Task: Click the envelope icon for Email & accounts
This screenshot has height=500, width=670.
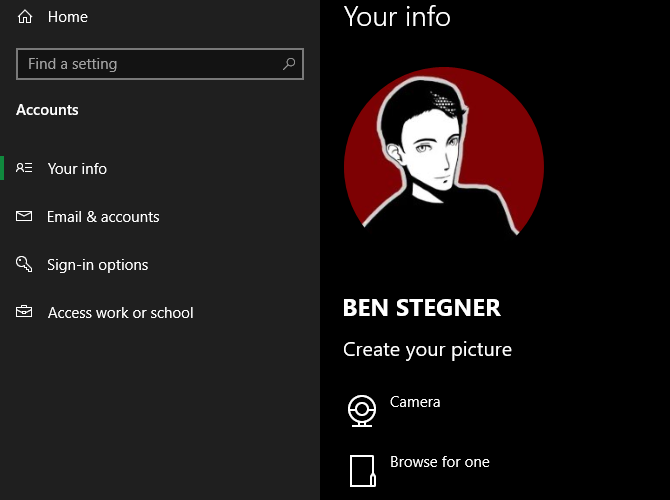Action: [x=25, y=217]
